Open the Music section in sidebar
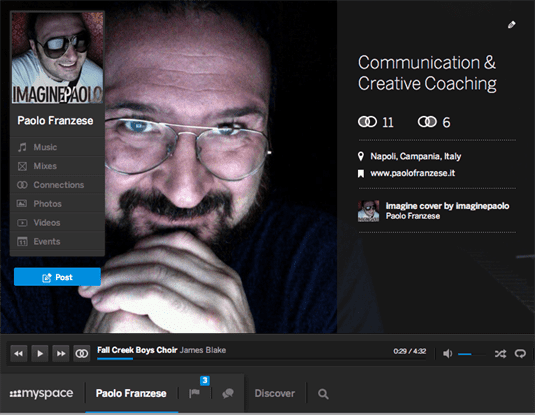535x415 pixels. [57, 147]
